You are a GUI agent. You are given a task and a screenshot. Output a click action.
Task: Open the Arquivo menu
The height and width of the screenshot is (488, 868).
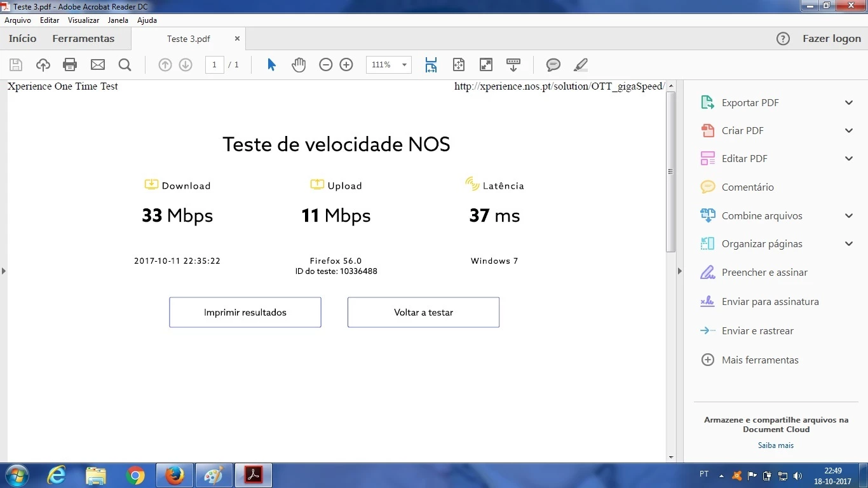(x=18, y=20)
